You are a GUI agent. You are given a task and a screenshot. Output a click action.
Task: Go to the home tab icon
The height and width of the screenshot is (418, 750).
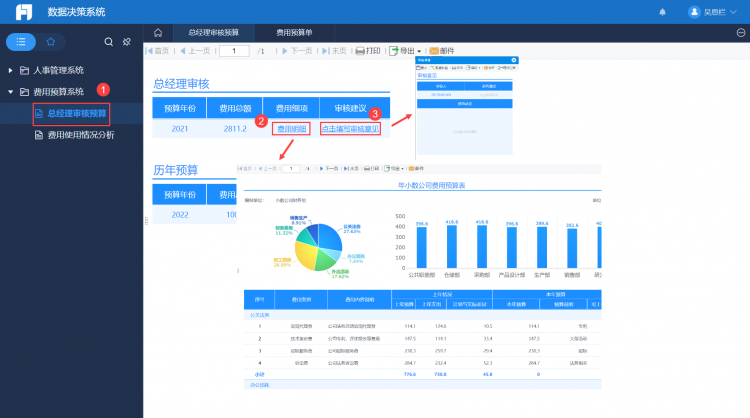[158, 33]
